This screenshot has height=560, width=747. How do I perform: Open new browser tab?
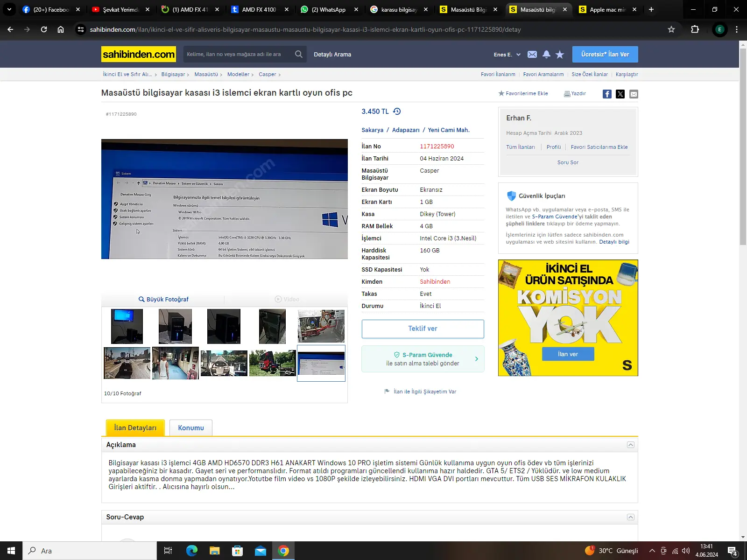(x=651, y=9)
